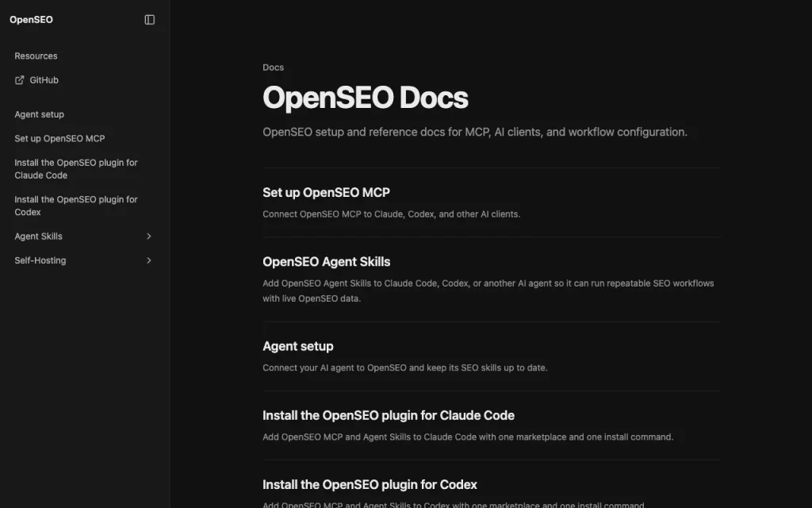Screen dimensions: 812x508
Task: Select sidebar item for Claude Code plugin
Action: [76, 169]
